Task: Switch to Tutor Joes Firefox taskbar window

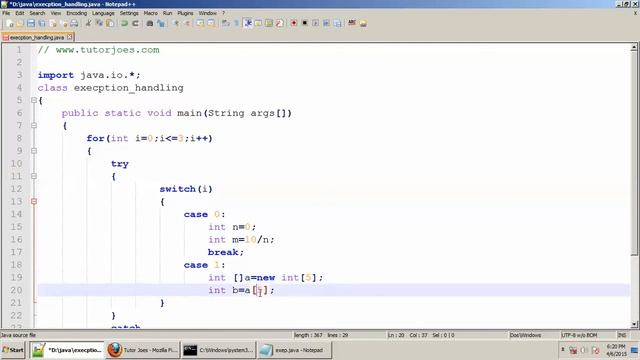Action: (143, 350)
